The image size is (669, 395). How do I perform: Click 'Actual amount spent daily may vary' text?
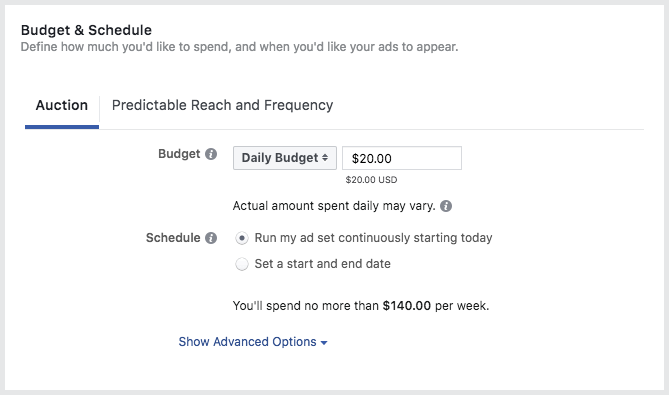[334, 206]
